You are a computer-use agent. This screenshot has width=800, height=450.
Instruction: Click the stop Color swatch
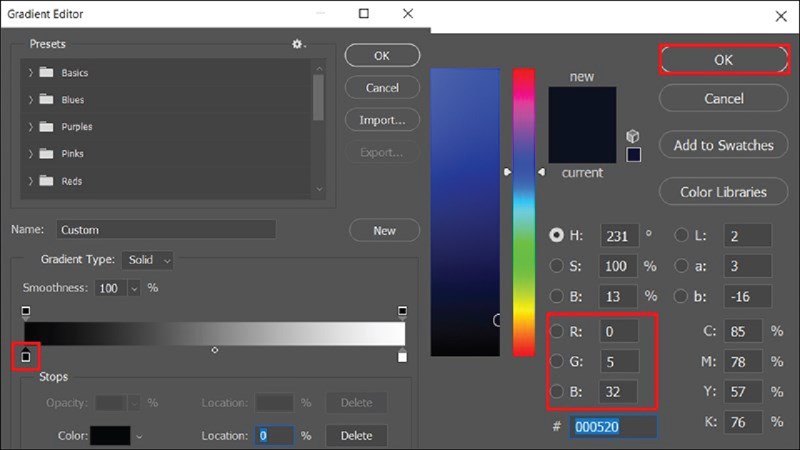click(x=110, y=436)
